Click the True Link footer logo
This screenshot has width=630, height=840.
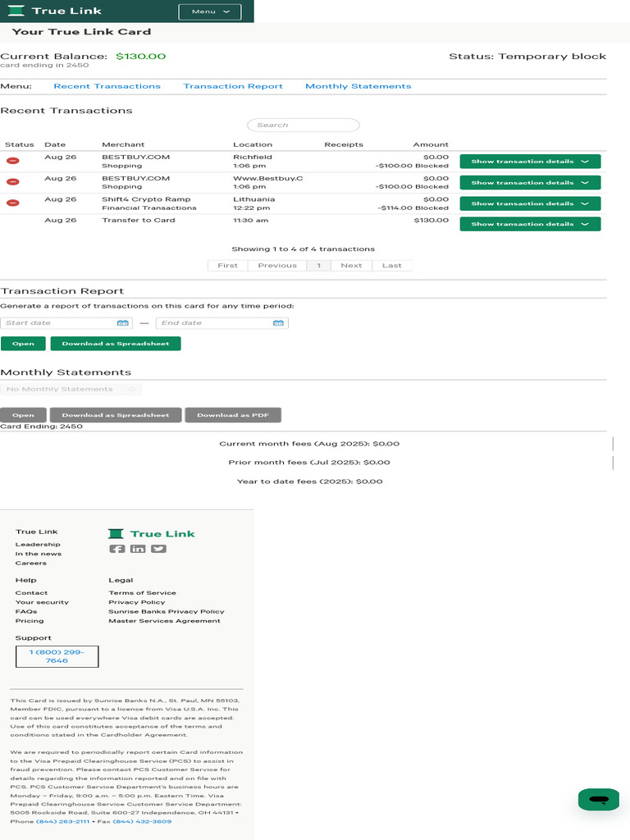tap(152, 534)
